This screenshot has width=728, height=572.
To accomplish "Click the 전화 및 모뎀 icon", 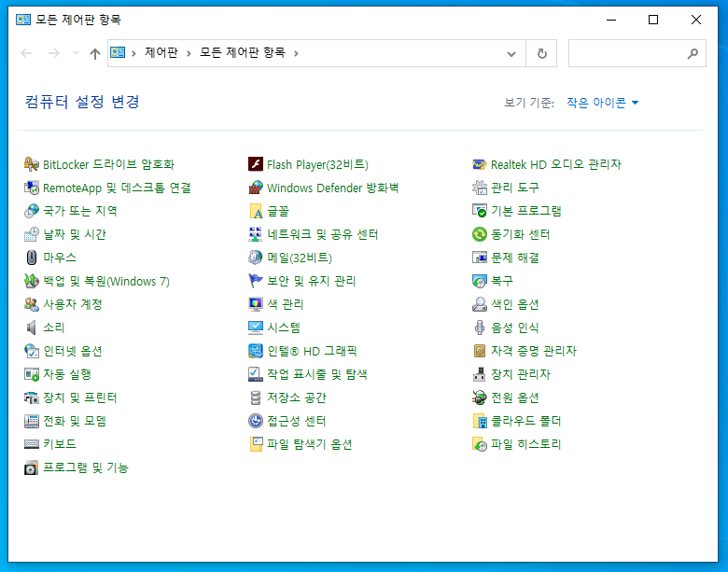I will point(31,421).
